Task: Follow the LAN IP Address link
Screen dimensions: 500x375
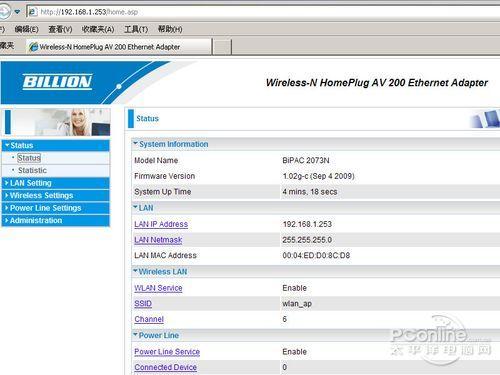Action: 161,224
